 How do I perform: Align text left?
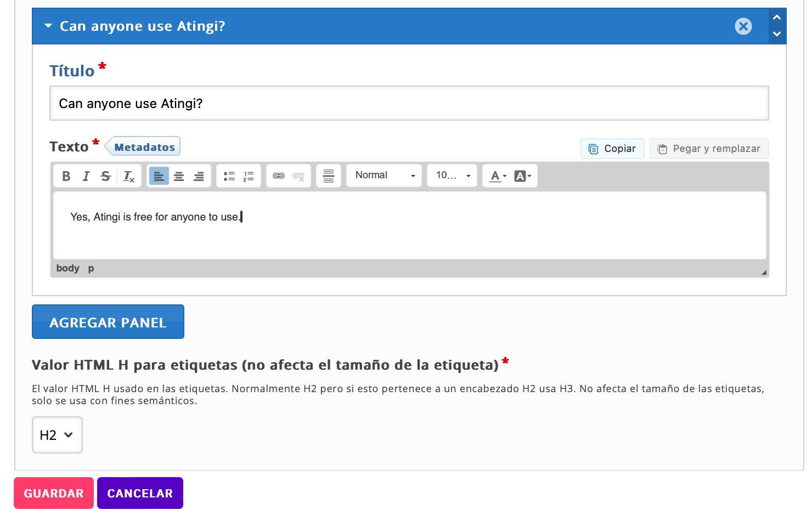pos(159,176)
